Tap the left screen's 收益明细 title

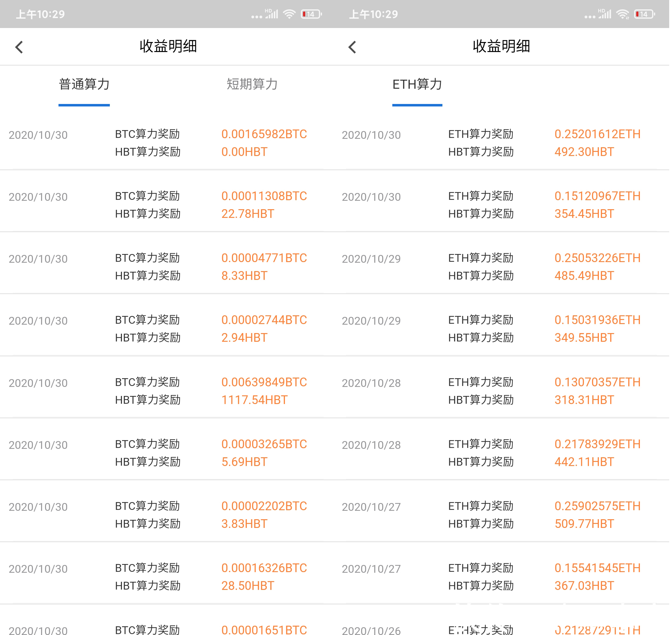click(169, 46)
